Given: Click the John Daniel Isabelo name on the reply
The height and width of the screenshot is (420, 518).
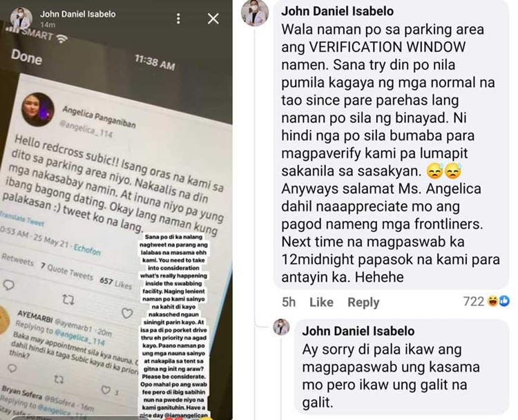Looking at the screenshot, I should pyautogui.click(x=358, y=331).
